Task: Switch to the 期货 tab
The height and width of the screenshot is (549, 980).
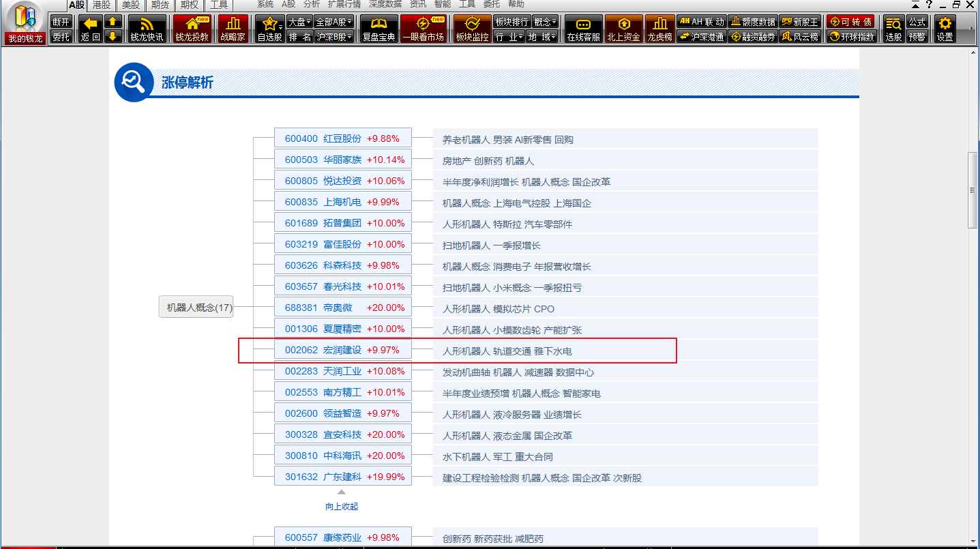Action: [160, 5]
